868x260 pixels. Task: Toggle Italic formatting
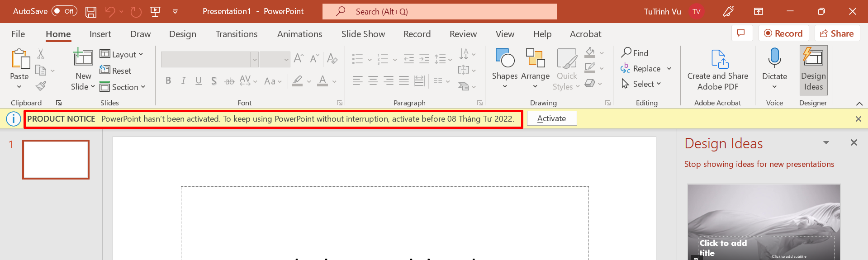tap(183, 81)
